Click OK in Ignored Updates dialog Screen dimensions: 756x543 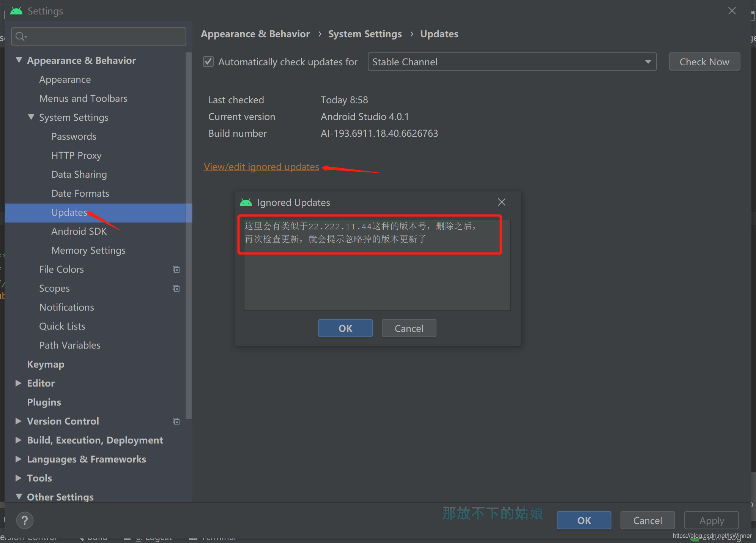coord(345,328)
